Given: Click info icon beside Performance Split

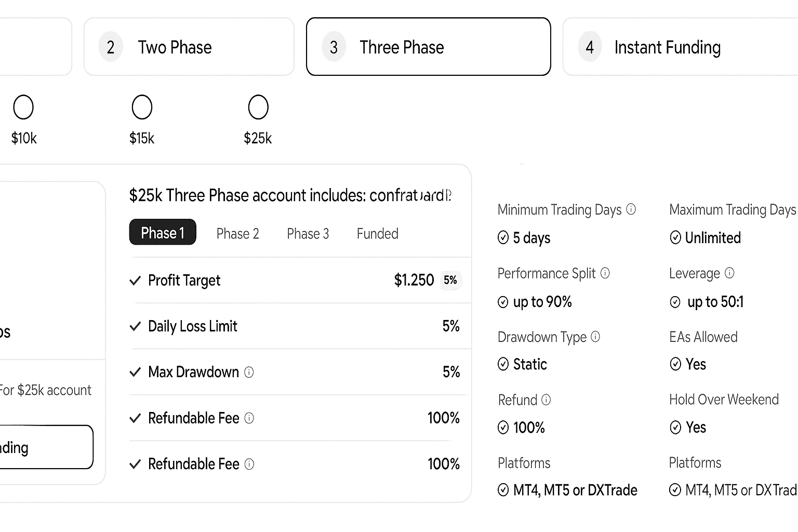Looking at the screenshot, I should click(605, 273).
